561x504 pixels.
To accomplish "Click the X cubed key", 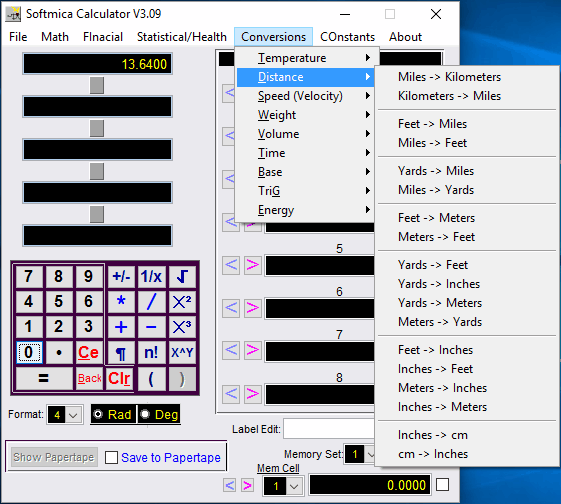I will point(182,327).
